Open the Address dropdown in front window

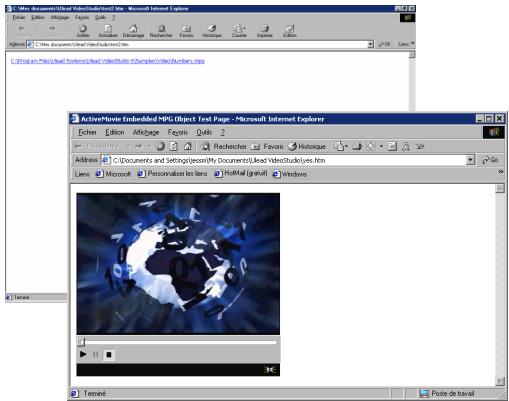tap(470, 160)
